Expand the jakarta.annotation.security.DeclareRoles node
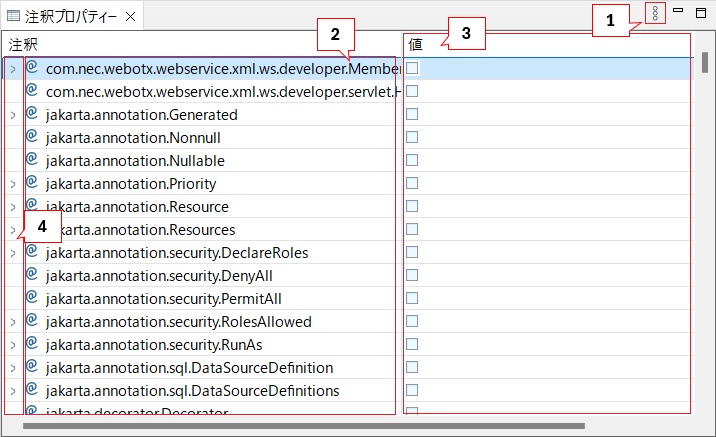The width and height of the screenshot is (716, 437). [x=13, y=253]
